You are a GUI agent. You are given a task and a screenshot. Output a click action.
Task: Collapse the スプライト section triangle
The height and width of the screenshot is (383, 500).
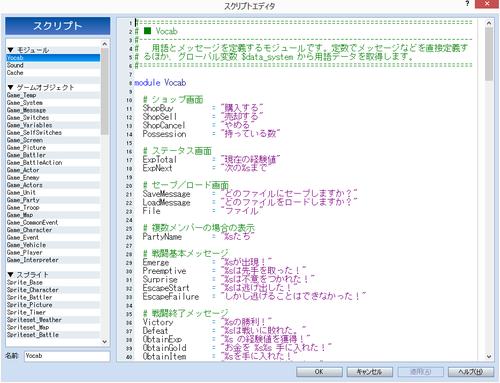pyautogui.click(x=10, y=275)
